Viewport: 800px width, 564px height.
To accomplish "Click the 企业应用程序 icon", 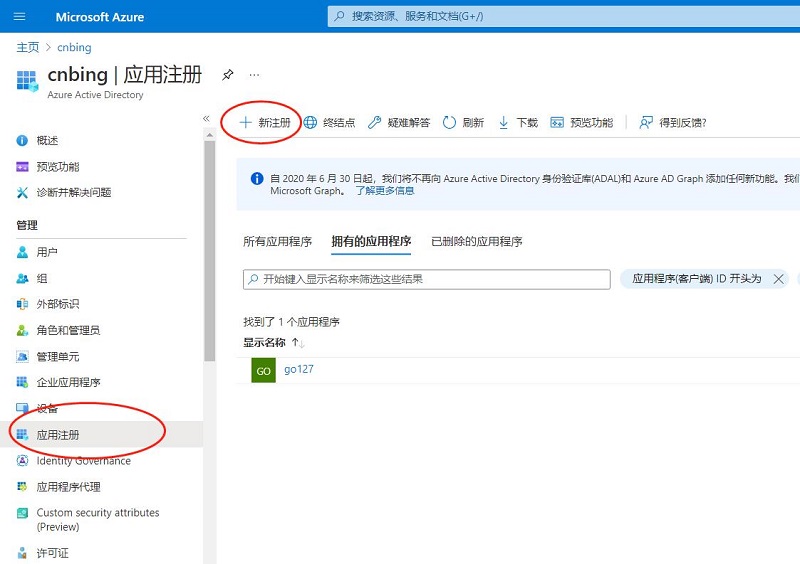I will [22, 382].
